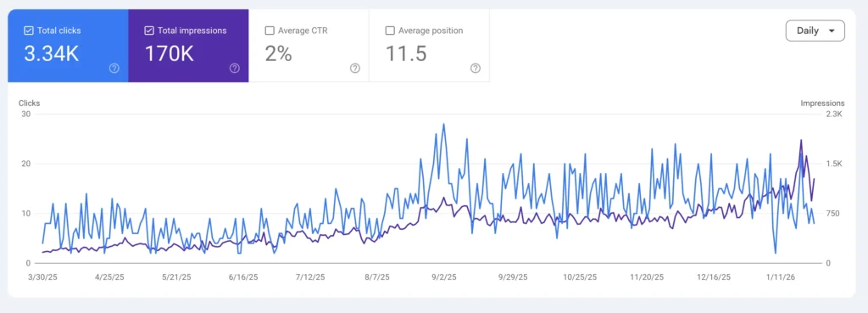Enable the Average CTR checkbox

(x=270, y=31)
